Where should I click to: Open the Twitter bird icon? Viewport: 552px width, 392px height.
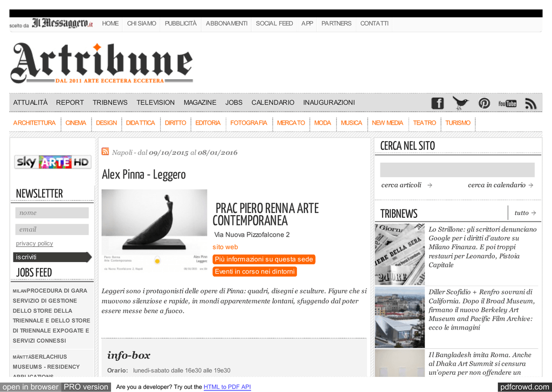pyautogui.click(x=460, y=103)
